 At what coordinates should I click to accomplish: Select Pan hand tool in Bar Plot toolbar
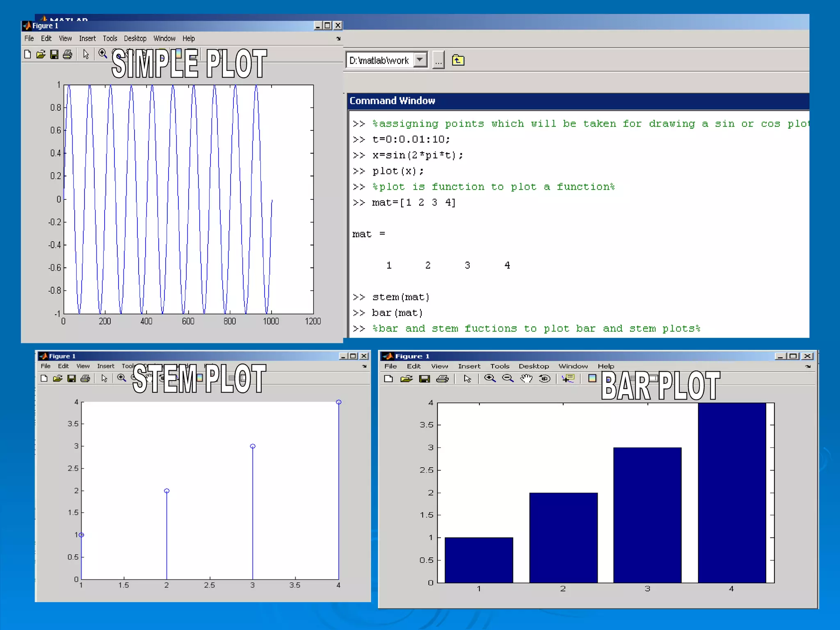pyautogui.click(x=526, y=378)
